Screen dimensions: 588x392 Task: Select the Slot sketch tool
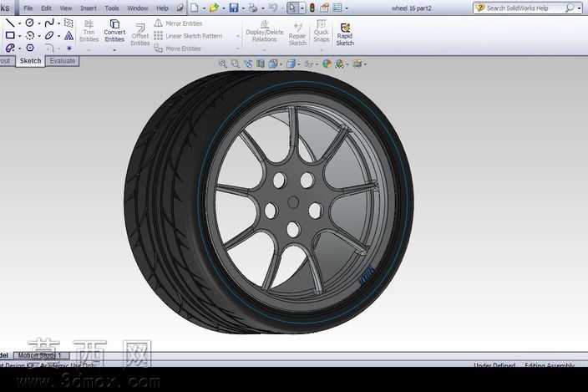10,48
